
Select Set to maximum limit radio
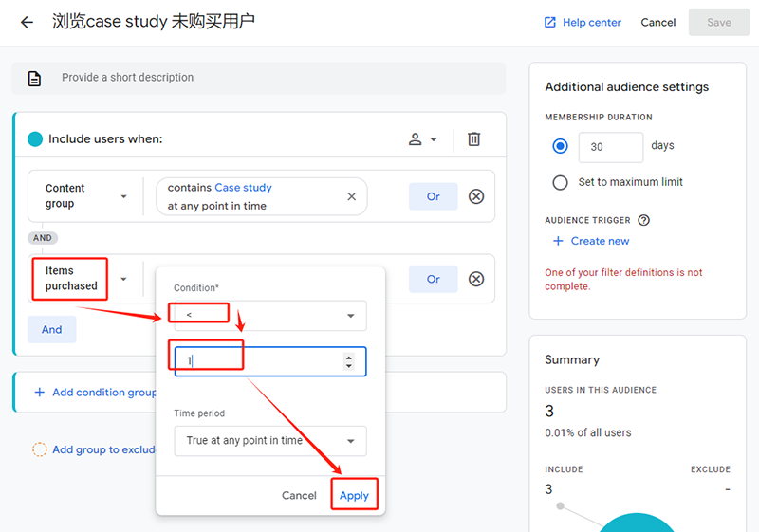(x=560, y=182)
